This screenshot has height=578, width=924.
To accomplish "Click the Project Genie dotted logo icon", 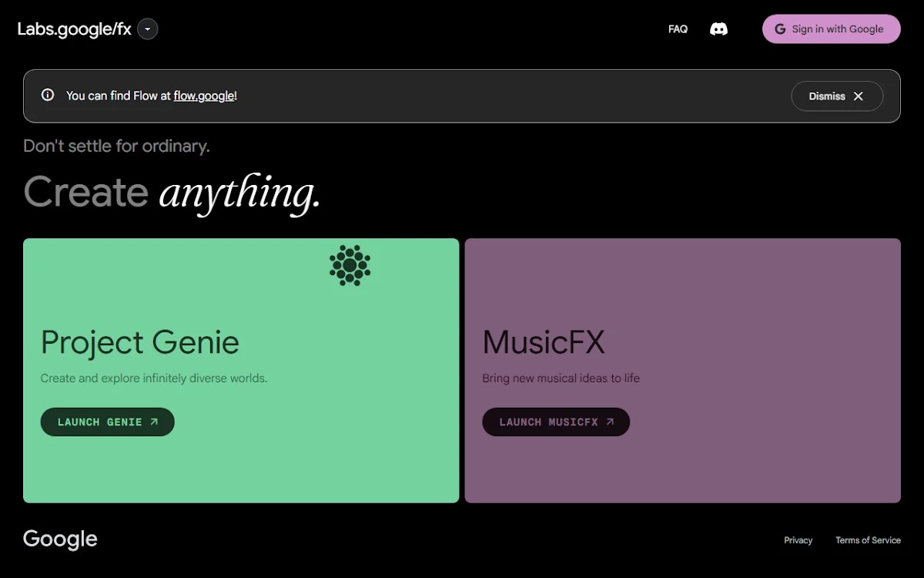I will [350, 266].
